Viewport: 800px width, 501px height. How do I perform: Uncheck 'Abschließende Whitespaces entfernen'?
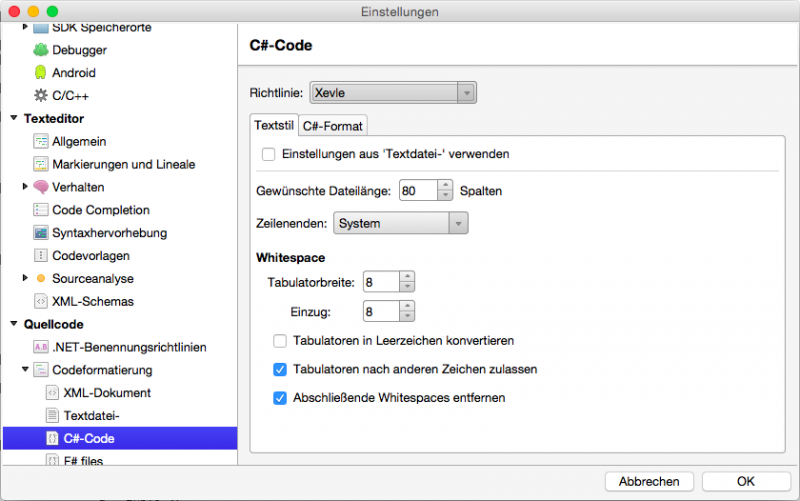point(280,397)
